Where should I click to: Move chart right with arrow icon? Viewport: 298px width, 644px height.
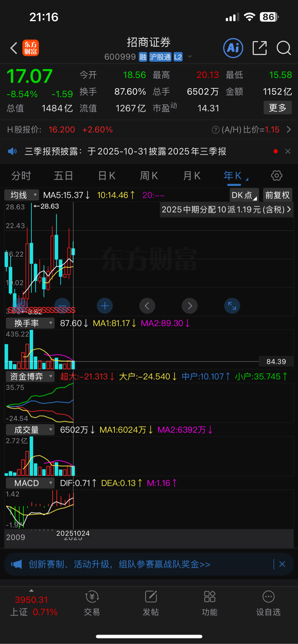tap(190, 306)
